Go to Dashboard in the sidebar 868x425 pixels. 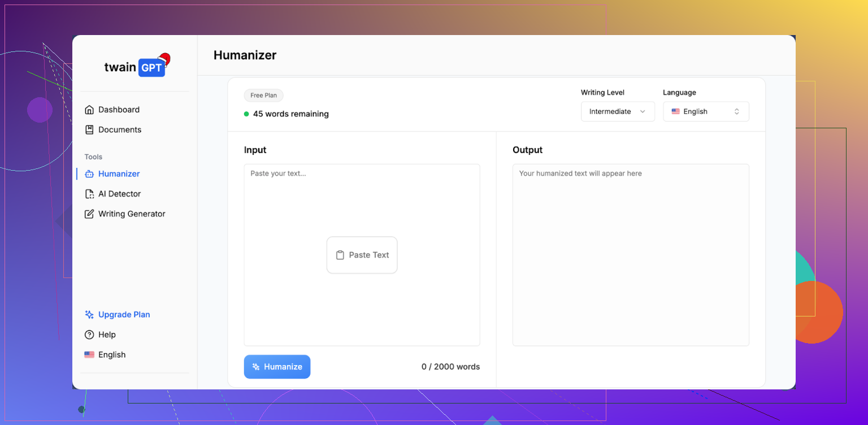[119, 110]
